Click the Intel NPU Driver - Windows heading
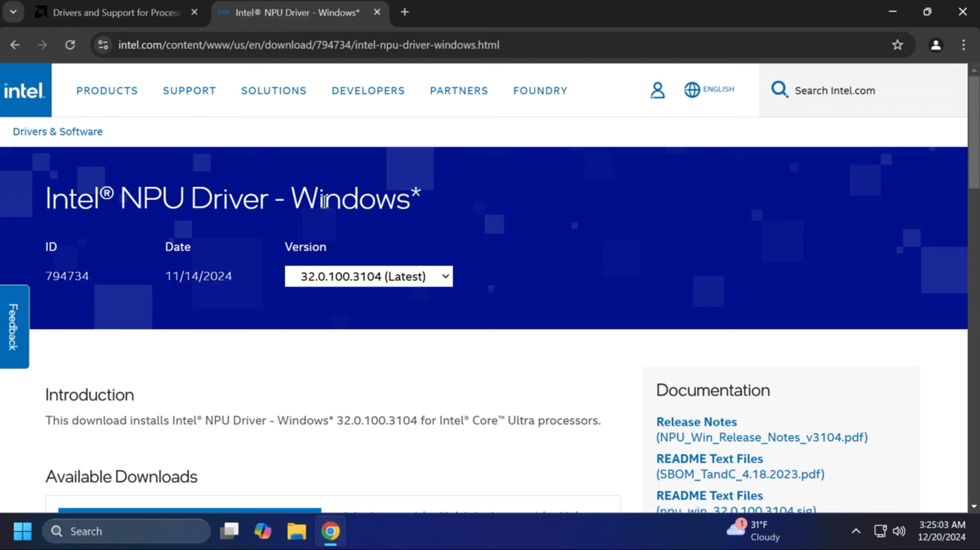The height and width of the screenshot is (550, 980). pyautogui.click(x=233, y=198)
